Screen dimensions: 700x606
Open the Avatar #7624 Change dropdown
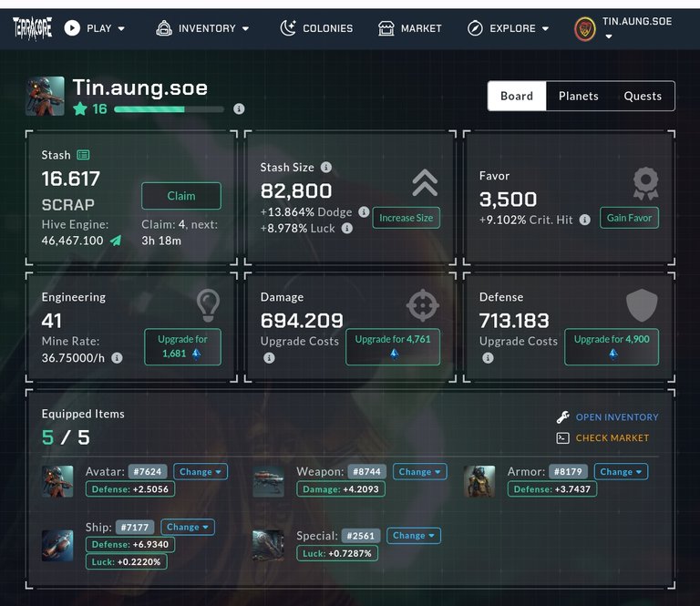(201, 472)
